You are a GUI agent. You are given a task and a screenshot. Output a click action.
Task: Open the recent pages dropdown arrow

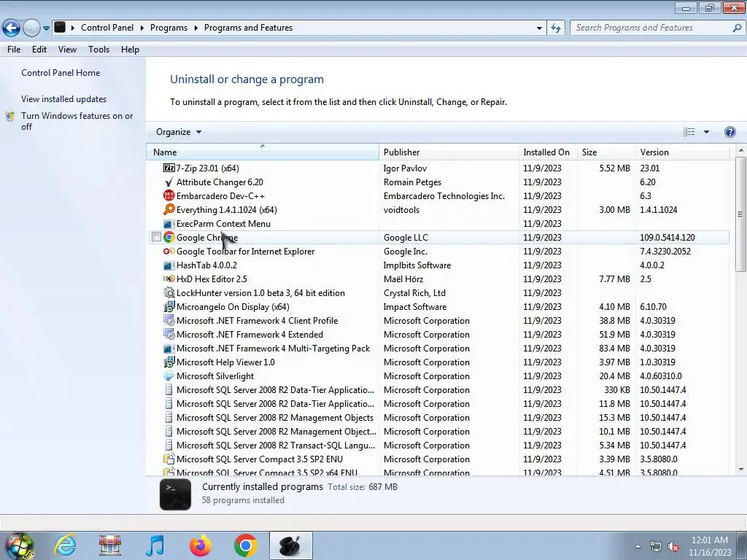coord(46,28)
